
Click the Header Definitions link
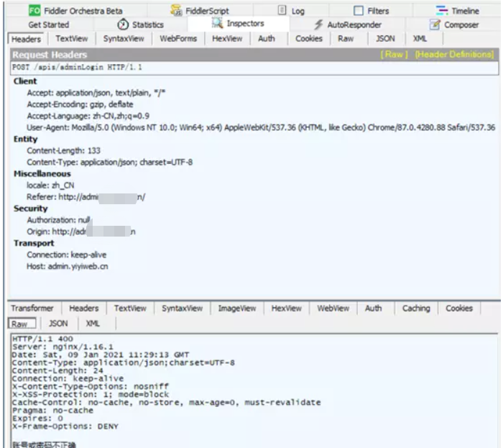pos(454,54)
